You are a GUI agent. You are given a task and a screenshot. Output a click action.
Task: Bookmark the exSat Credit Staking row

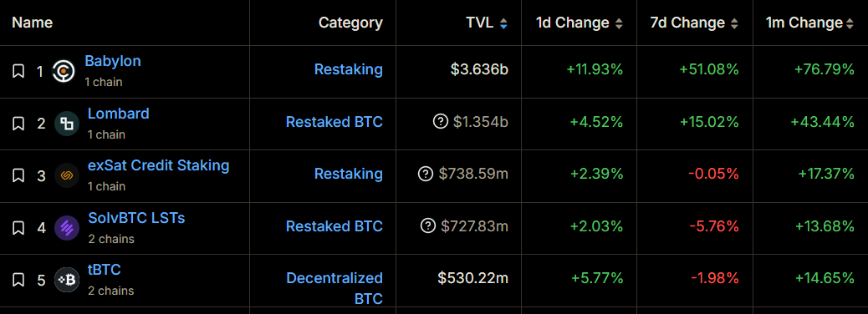coord(18,176)
